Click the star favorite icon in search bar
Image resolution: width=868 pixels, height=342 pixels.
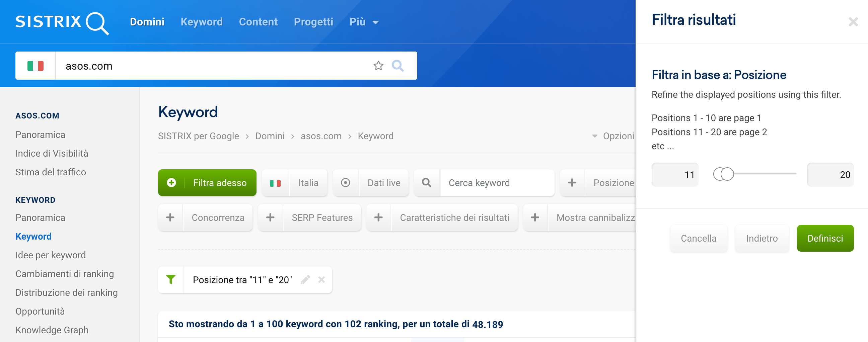tap(378, 66)
